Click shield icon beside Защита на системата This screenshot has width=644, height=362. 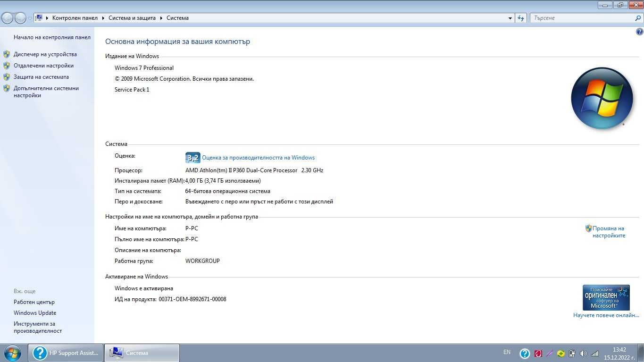pyautogui.click(x=7, y=77)
